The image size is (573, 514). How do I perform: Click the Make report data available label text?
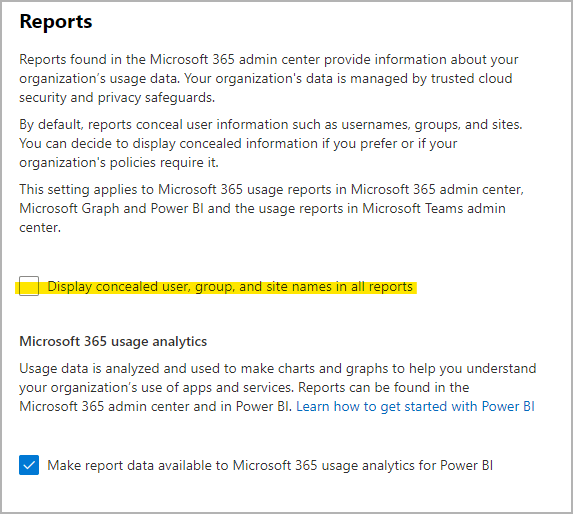[x=270, y=465]
